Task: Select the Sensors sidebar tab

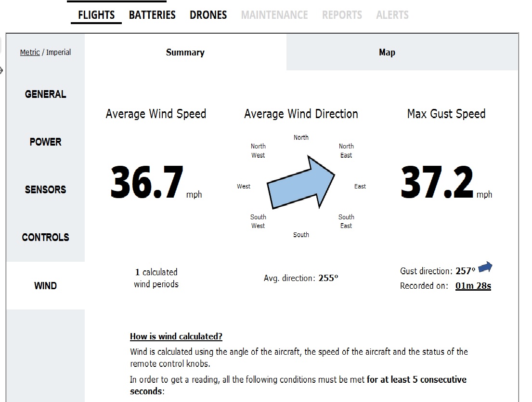Action: pos(46,189)
